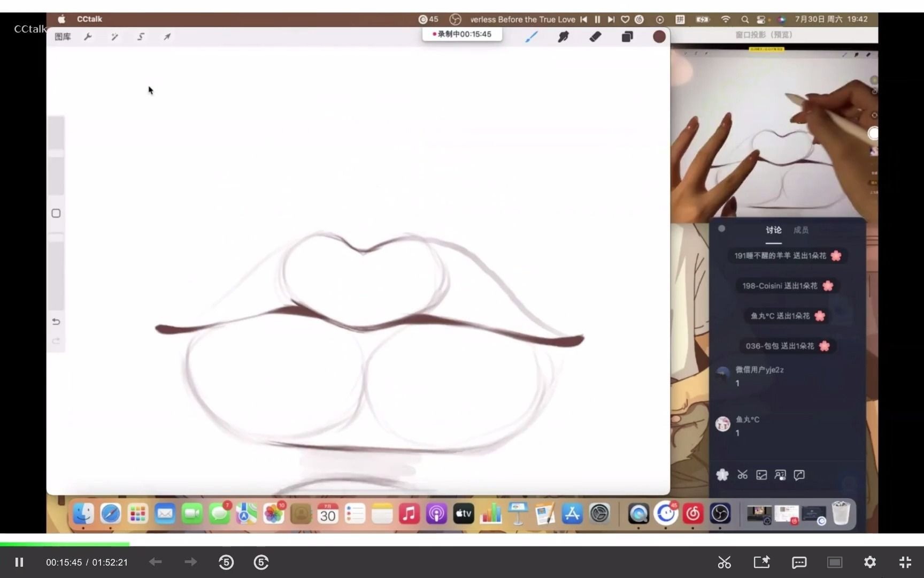Skip to previous track in menu bar
Image resolution: width=924 pixels, height=578 pixels.
pos(583,19)
